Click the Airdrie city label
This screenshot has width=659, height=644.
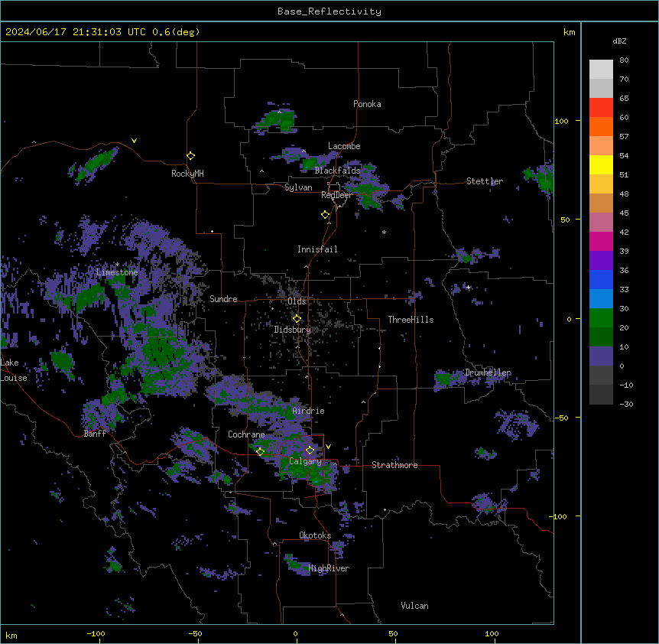pyautogui.click(x=309, y=411)
